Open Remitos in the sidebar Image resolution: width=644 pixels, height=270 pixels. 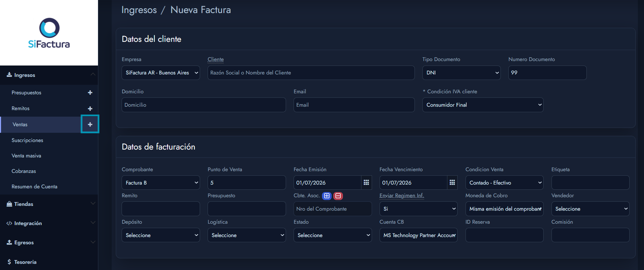click(x=21, y=108)
